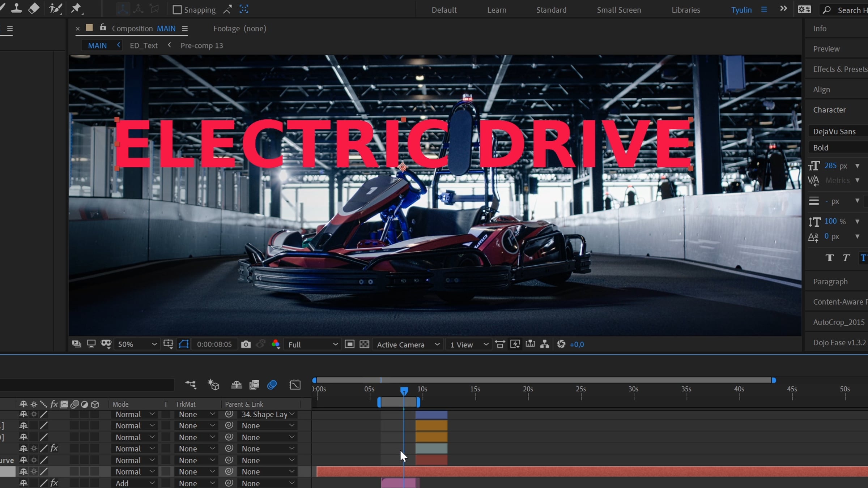
Task: Open the Full resolution dropdown
Action: 312,344
